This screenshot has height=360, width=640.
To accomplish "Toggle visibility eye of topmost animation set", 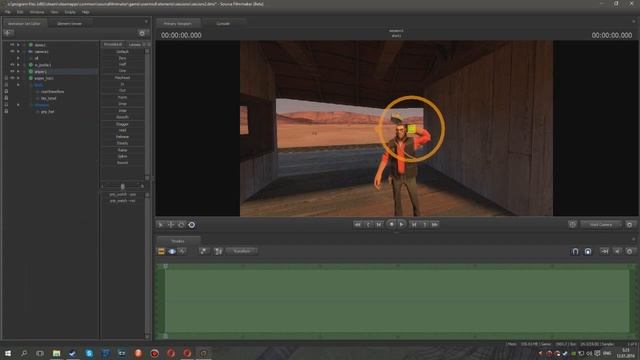I will 12,45.
